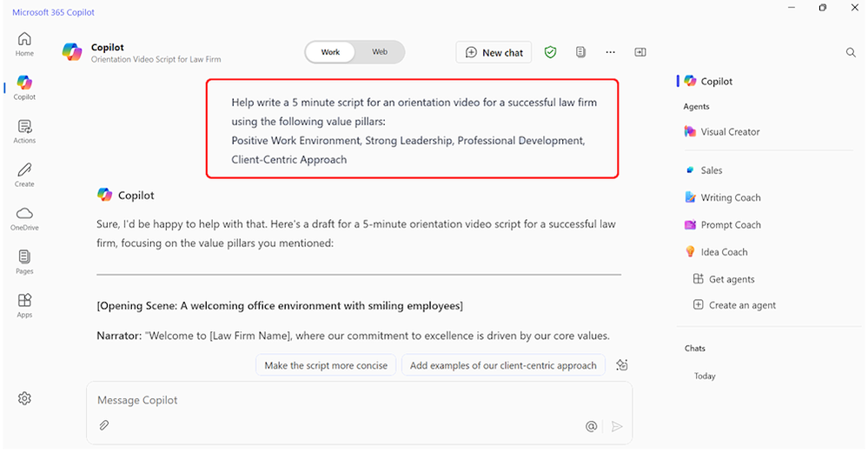Click the Copilot avatar icon above the response

click(104, 195)
